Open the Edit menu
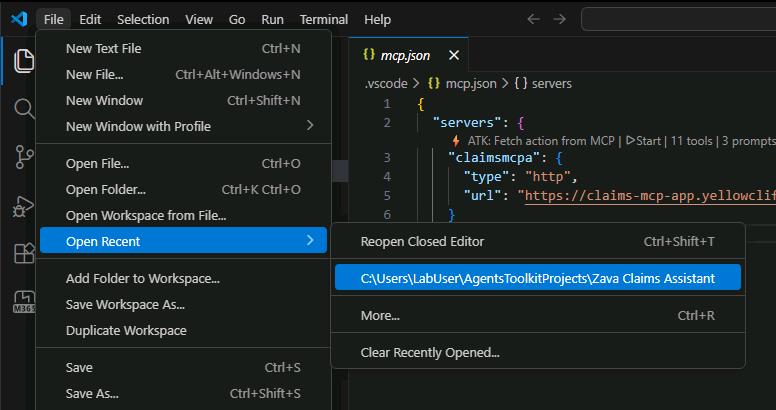This screenshot has height=410, width=776. 90,19
